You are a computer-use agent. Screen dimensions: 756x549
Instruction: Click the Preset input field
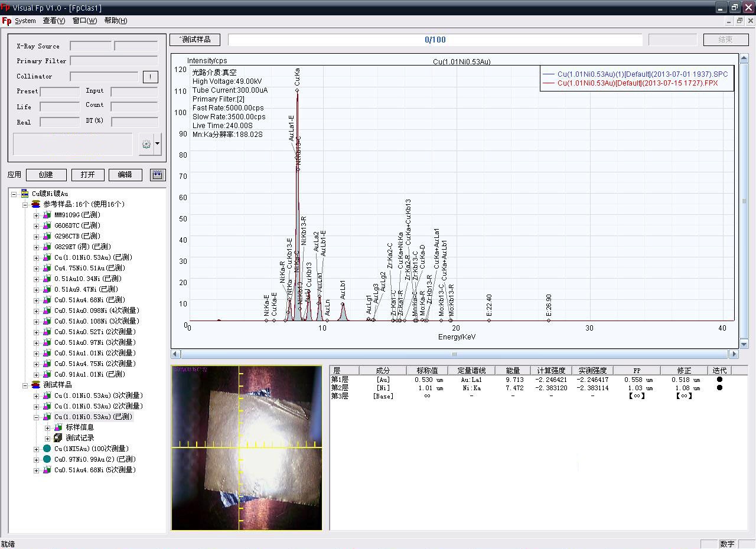click(x=60, y=91)
